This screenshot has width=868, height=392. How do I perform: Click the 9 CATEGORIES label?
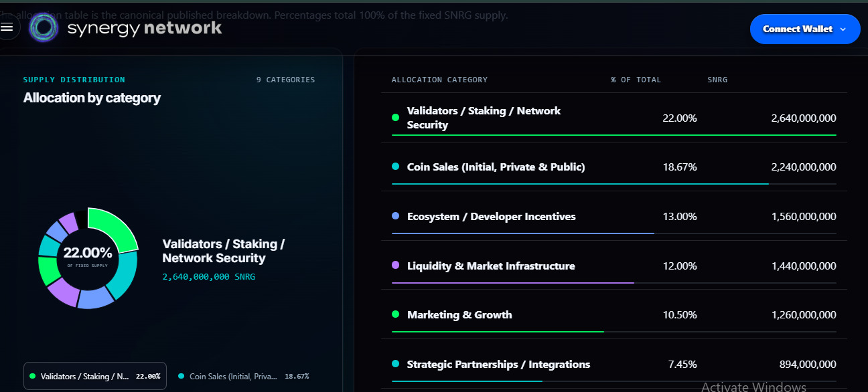coord(285,80)
